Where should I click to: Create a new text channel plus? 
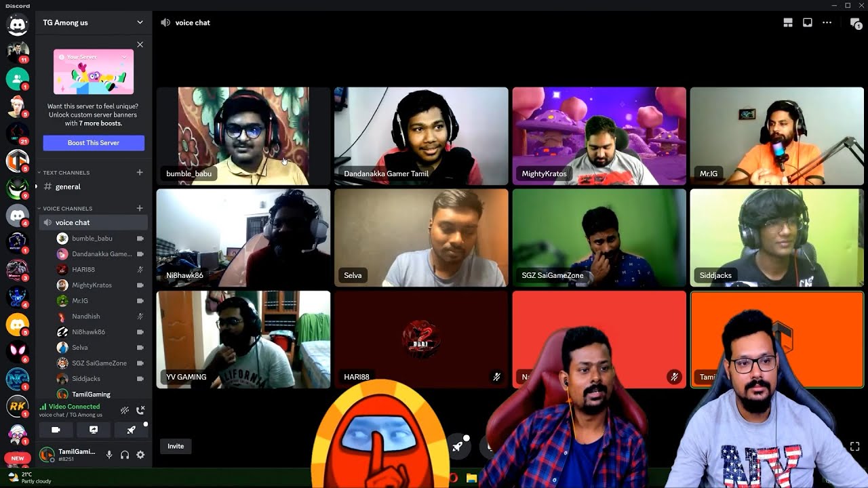pos(140,173)
